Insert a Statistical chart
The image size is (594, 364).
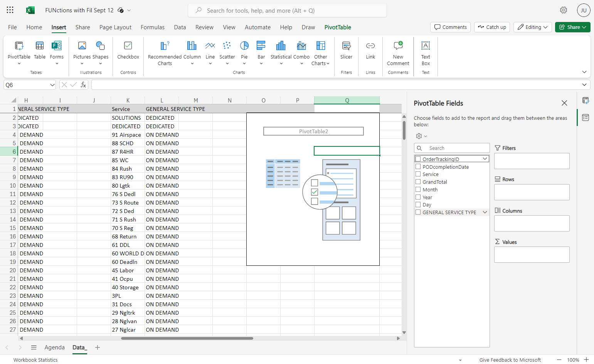coord(281,53)
